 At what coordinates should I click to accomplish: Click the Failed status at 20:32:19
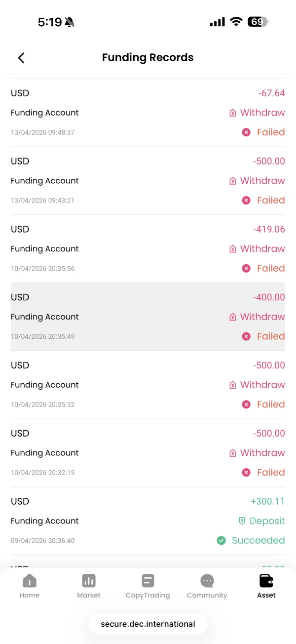click(271, 473)
